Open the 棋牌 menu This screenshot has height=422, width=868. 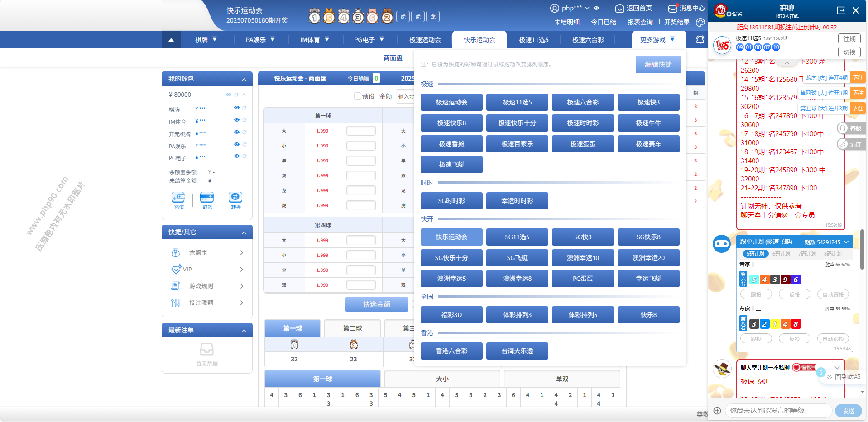[x=206, y=40]
